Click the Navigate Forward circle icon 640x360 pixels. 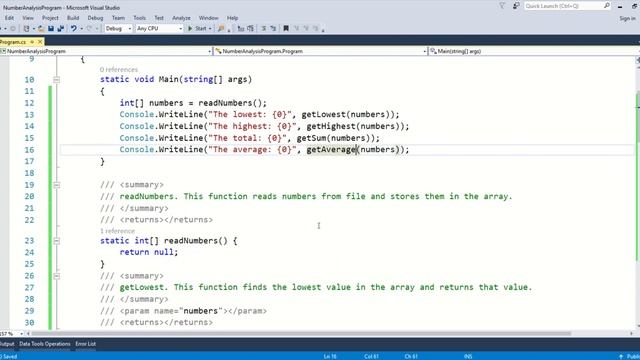(12, 29)
